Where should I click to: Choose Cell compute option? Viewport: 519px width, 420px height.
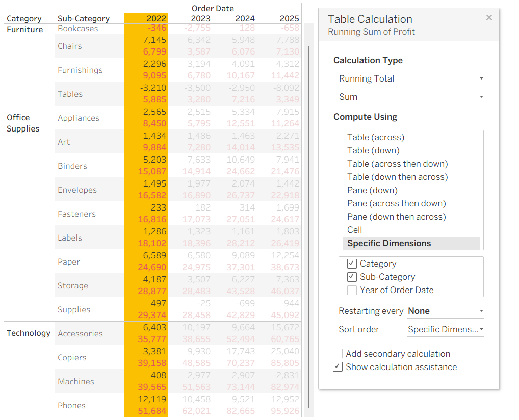coord(354,230)
